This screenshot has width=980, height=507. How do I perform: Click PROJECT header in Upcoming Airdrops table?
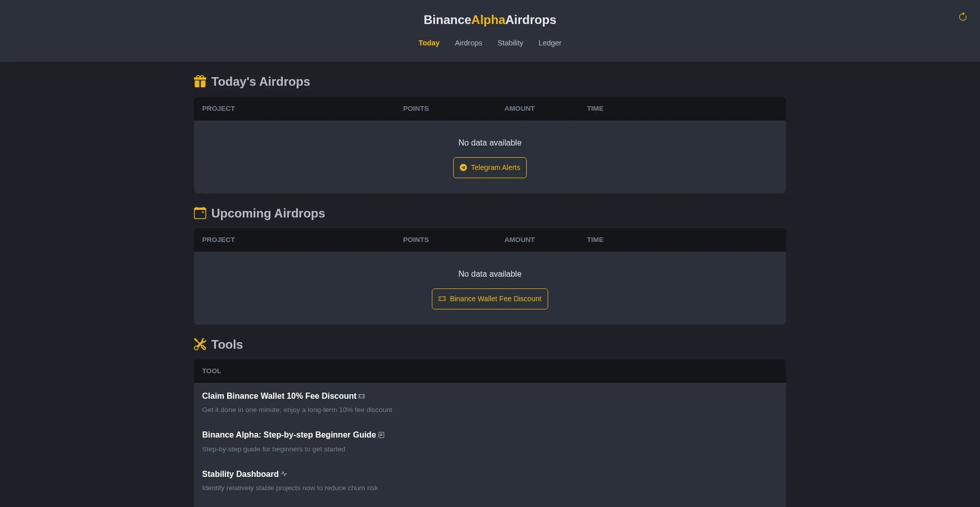pos(218,240)
